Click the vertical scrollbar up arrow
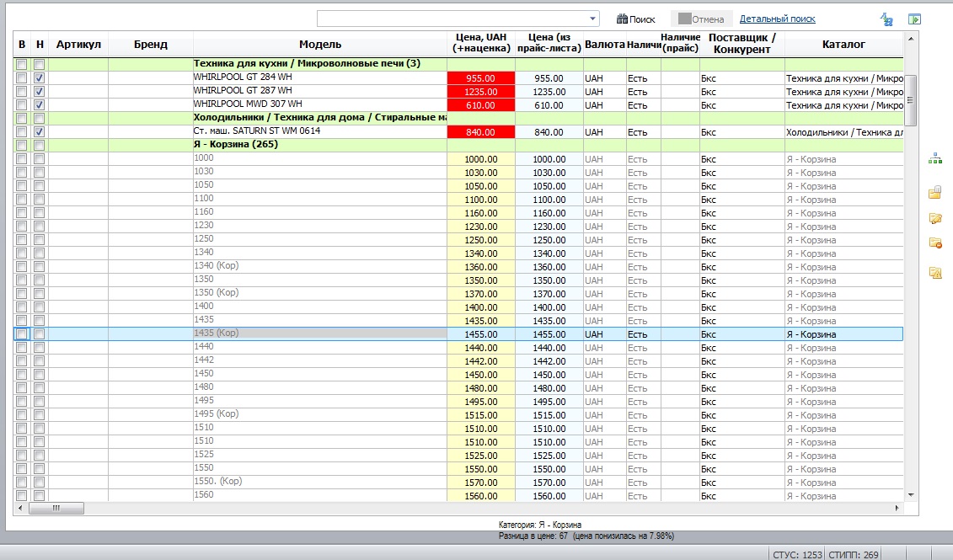Image resolution: width=953 pixels, height=560 pixels. tap(911, 39)
